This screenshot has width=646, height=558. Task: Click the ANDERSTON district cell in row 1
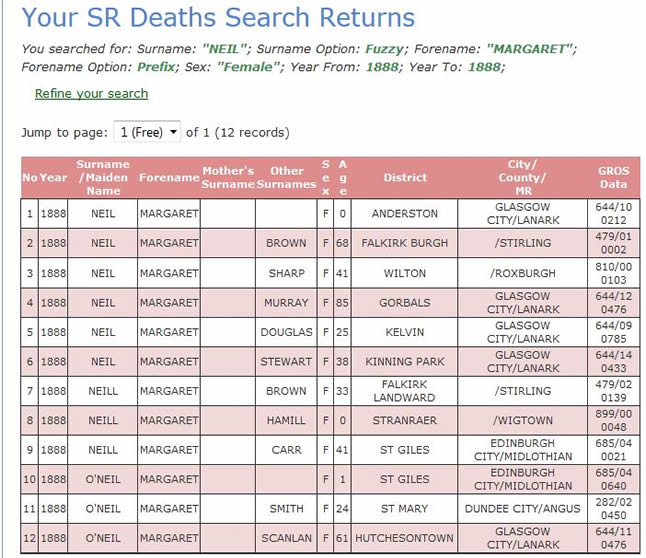click(404, 214)
